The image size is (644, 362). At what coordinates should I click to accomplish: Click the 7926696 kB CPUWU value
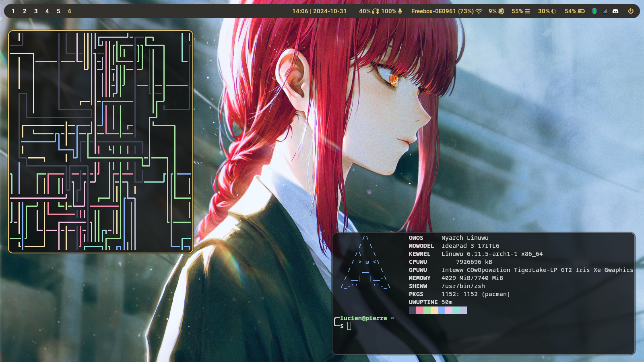(x=474, y=262)
